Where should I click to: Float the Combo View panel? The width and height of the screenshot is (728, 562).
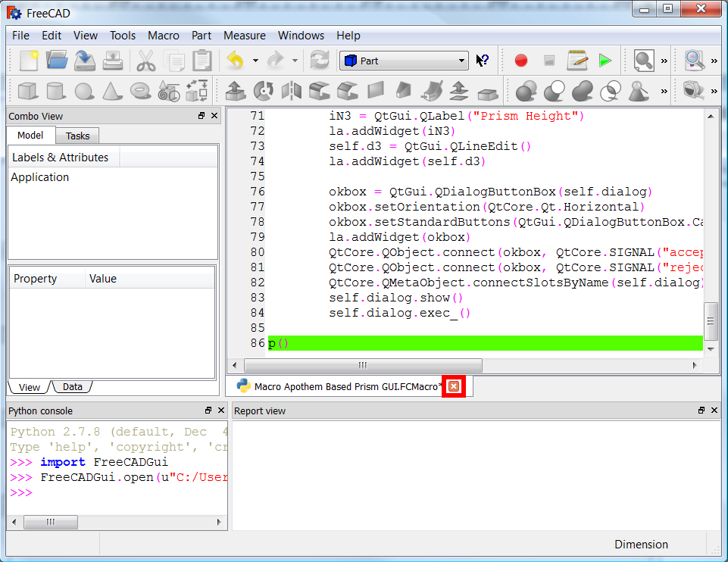coord(202,116)
